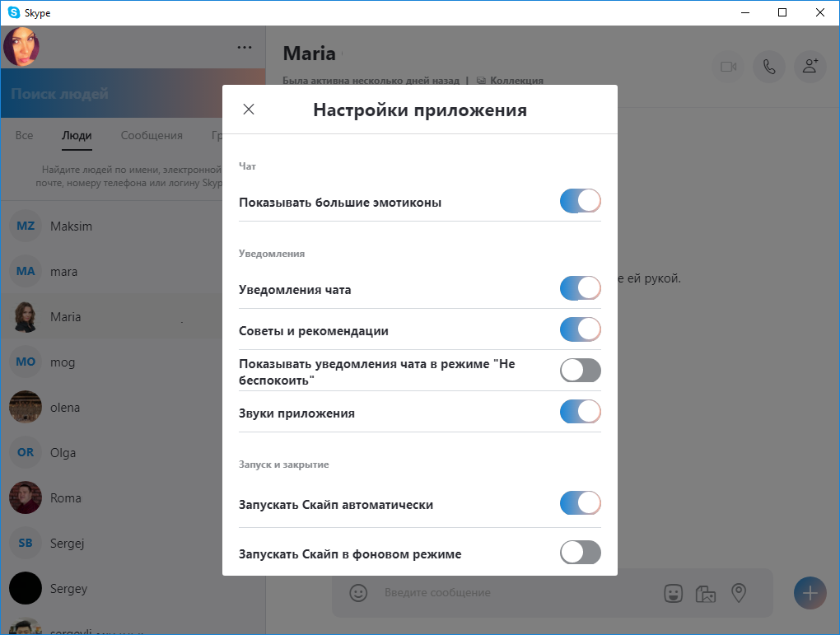Viewport: 840px width, 635px height.
Task: Click olena's photo avatar
Action: pos(26,407)
